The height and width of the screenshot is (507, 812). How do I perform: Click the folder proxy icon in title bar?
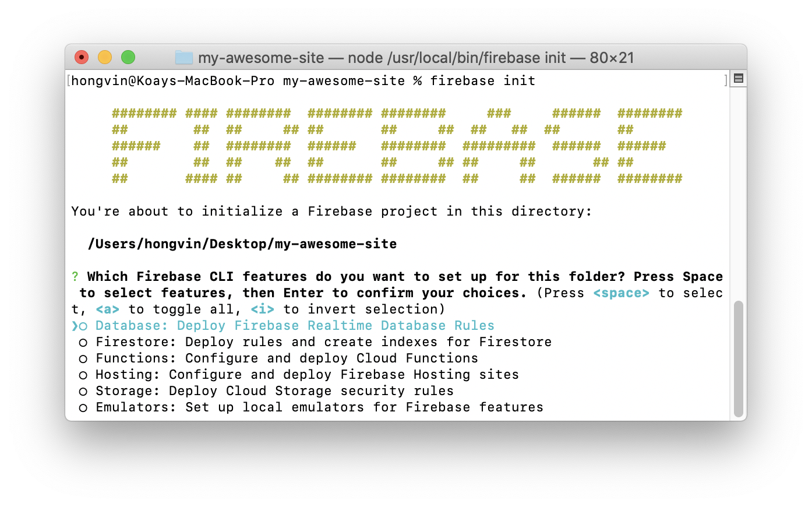(x=183, y=58)
